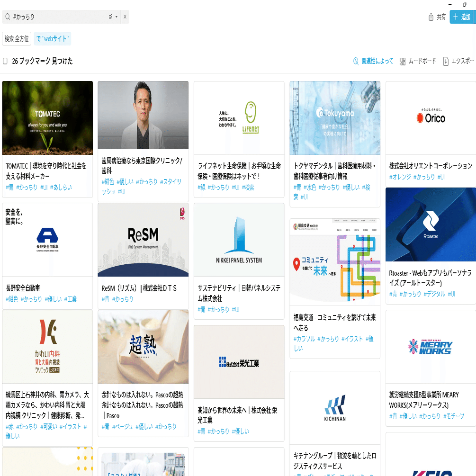Toggle the select-all bookmarks checkbox
The height and width of the screenshot is (476, 476).
point(5,61)
